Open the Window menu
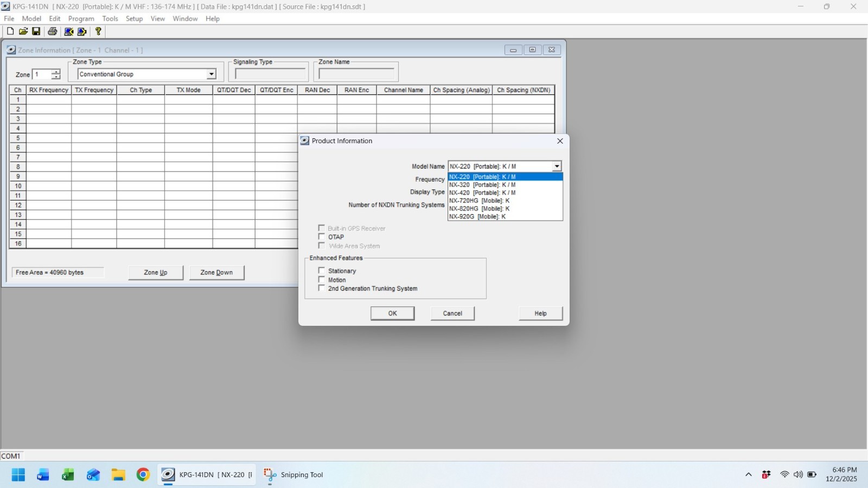 coord(185,18)
